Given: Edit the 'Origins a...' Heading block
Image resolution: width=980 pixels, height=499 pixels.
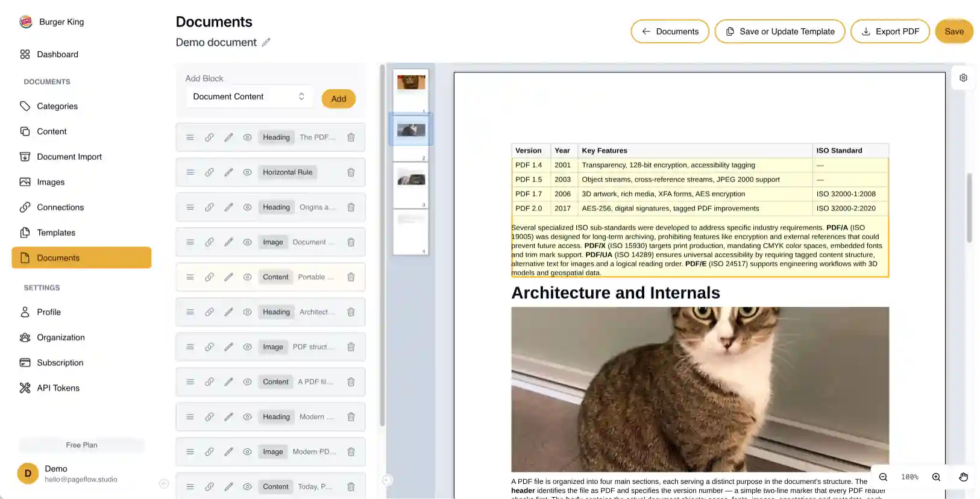Looking at the screenshot, I should [228, 207].
